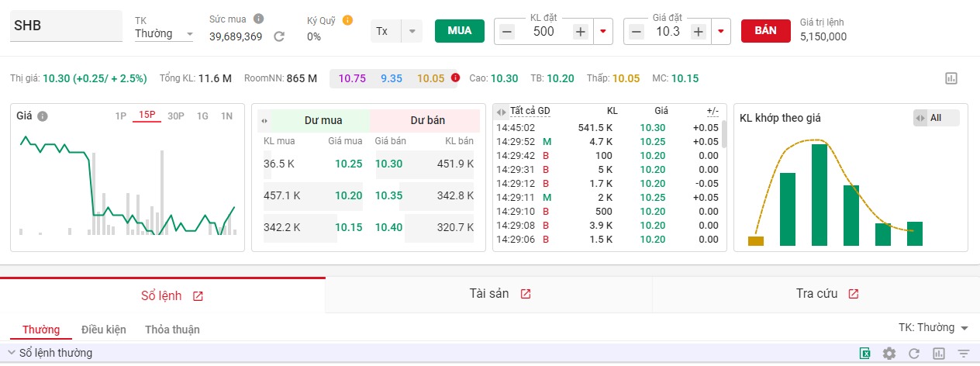980x366 pixels.
Task: Increase KL đặt with plus button
Action: coord(581,32)
